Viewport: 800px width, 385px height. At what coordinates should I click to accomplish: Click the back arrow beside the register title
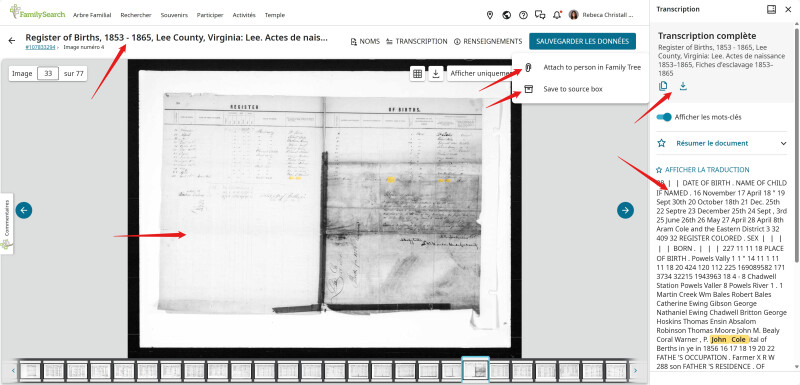[12, 40]
